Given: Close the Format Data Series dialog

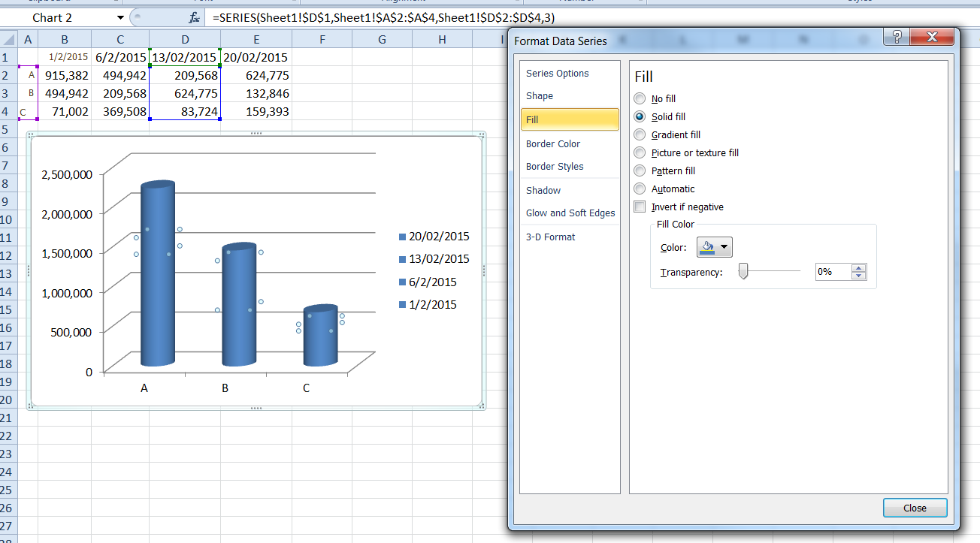Looking at the screenshot, I should 915,508.
